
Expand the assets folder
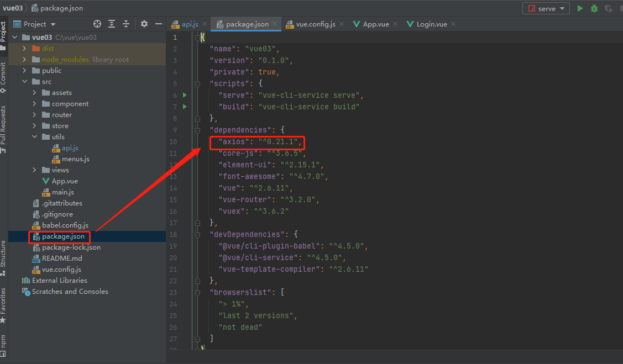(33, 92)
